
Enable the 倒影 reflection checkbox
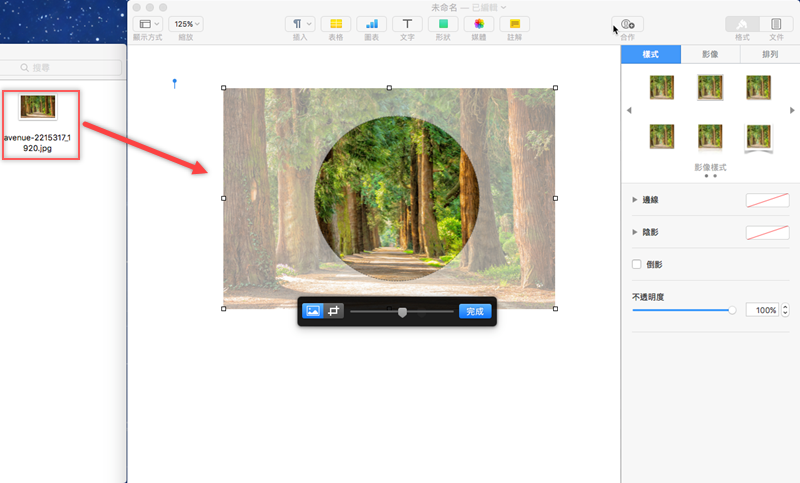click(637, 264)
